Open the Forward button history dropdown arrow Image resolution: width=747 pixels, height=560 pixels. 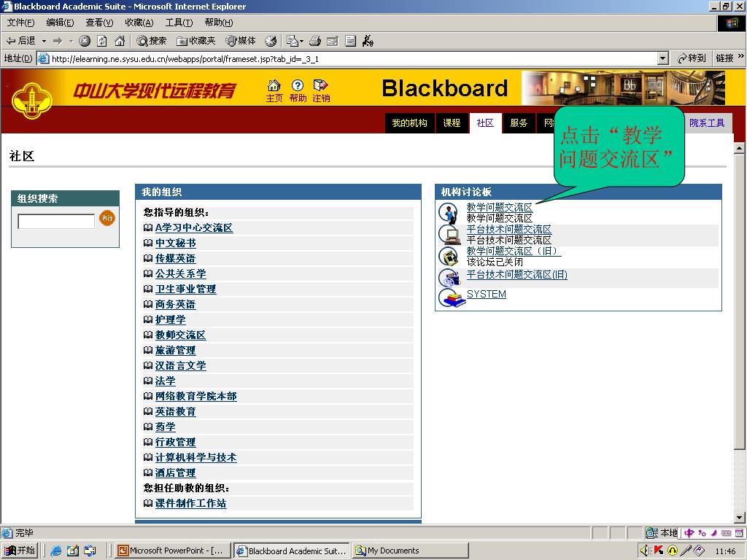pos(71,41)
